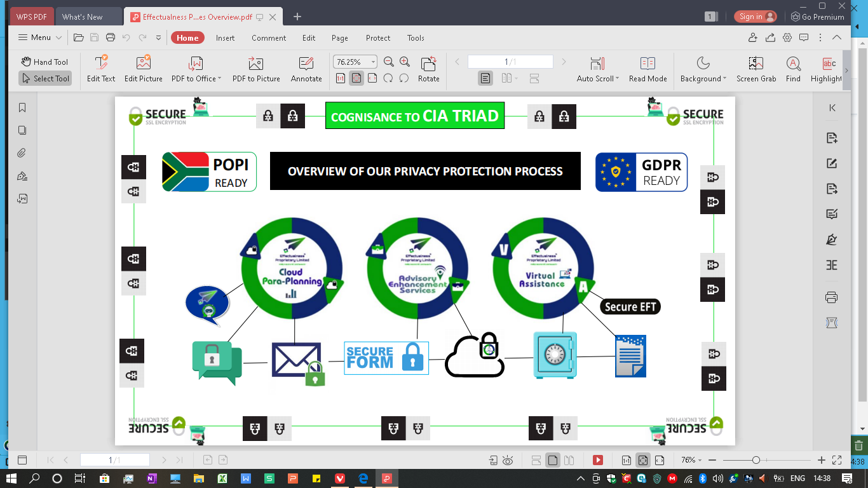Enter full screen mode from status bar
The image size is (868, 488).
pos(837,460)
